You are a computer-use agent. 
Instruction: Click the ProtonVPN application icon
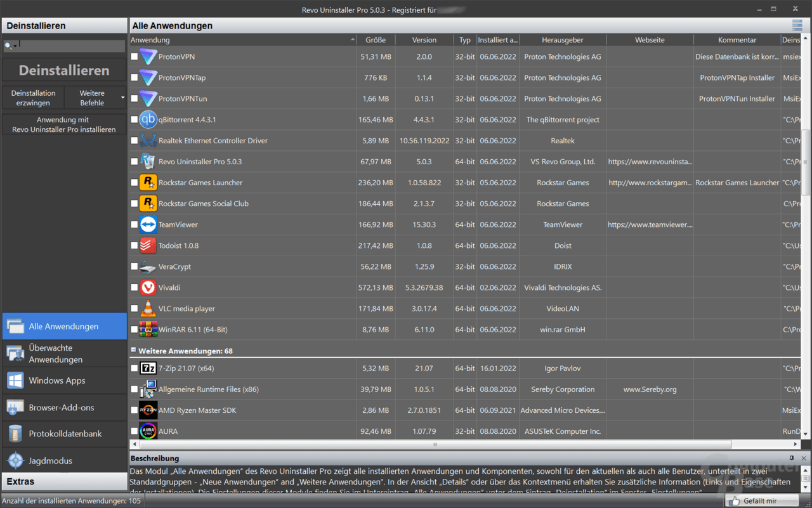click(148, 56)
